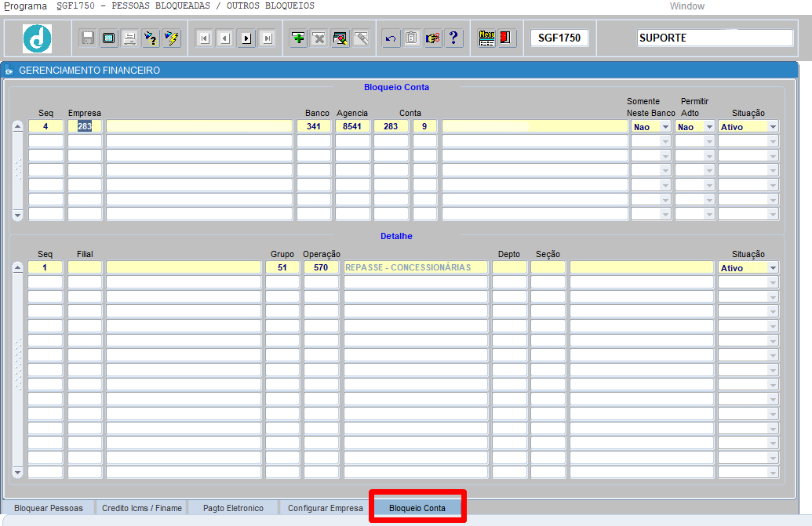The image size is (812, 526).
Task: Click the first record navigation arrow
Action: tap(204, 38)
